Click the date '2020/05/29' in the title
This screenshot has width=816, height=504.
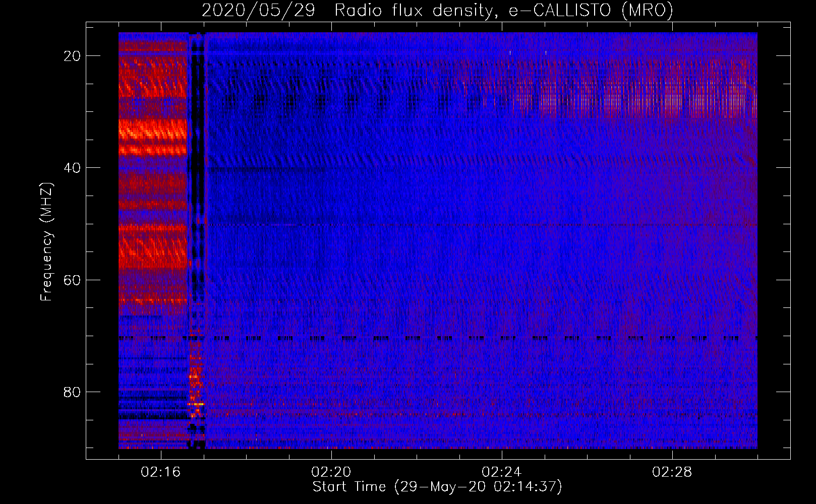pos(258,10)
